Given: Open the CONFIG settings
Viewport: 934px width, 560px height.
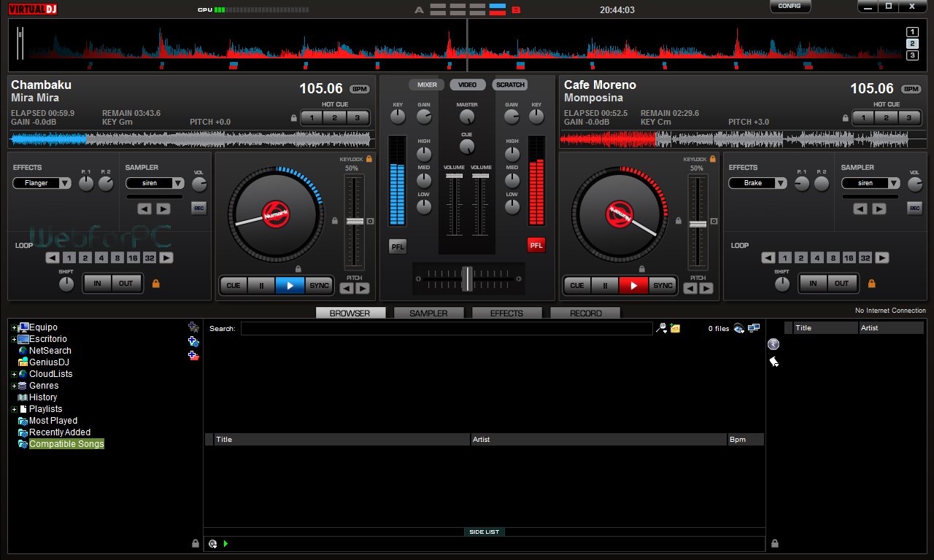Looking at the screenshot, I should point(790,7).
